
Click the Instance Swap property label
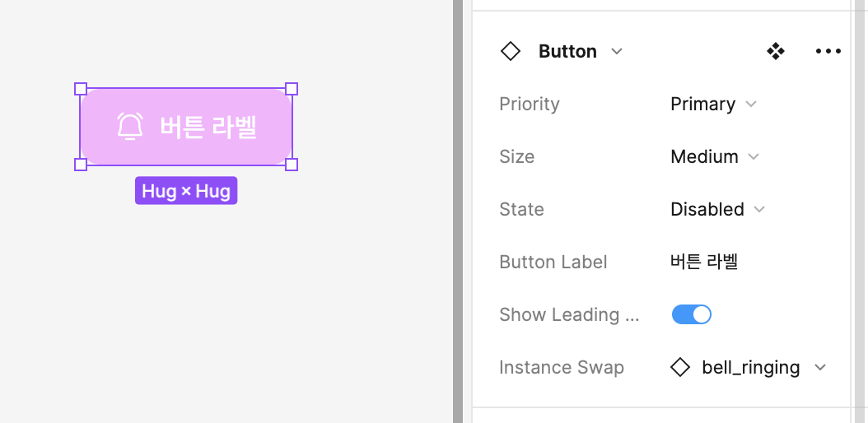562,367
